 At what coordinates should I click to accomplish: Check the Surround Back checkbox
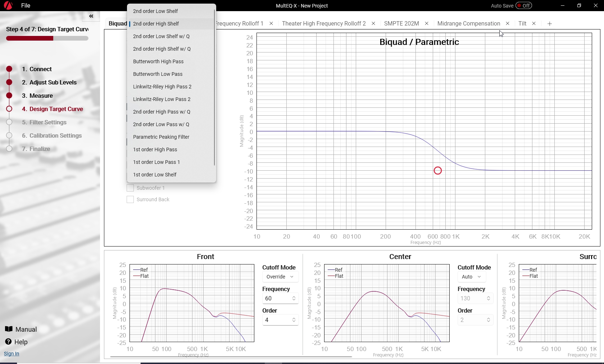point(130,199)
